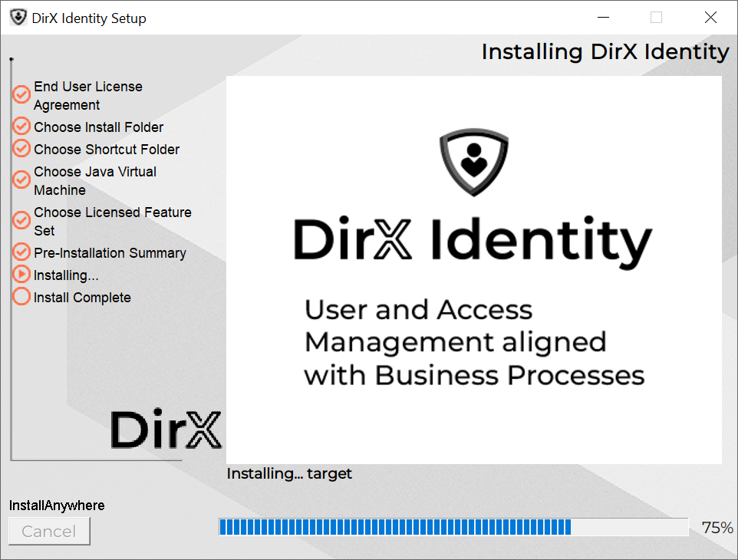This screenshot has height=560, width=738.
Task: Click the Installing... target status text
Action: (289, 474)
